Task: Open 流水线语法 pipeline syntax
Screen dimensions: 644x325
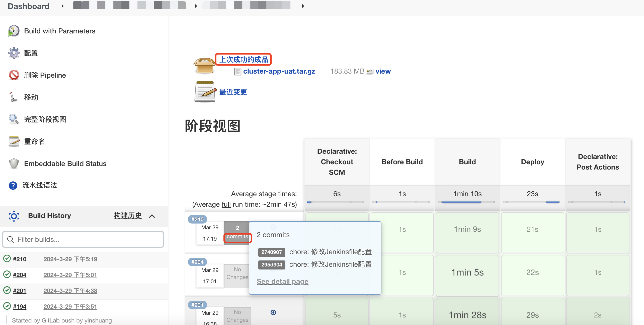Action: (x=39, y=185)
